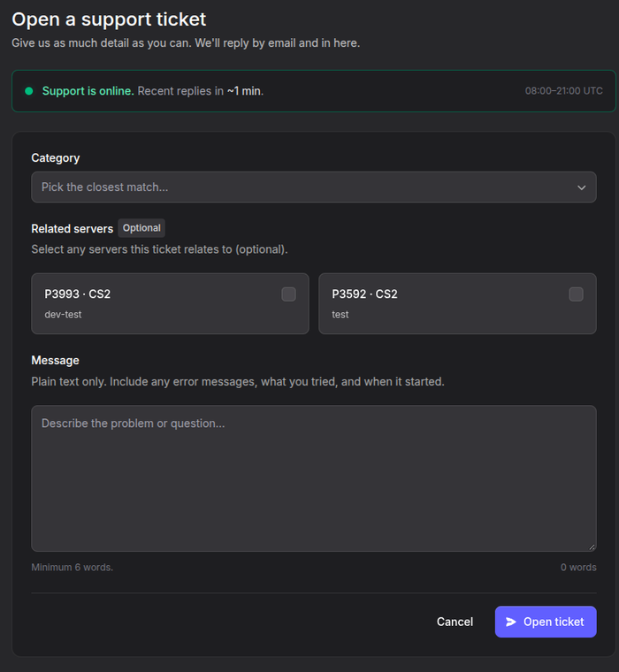Click the 'Minimum 6 words.' hint
The width and height of the screenshot is (619, 672).
(x=72, y=567)
